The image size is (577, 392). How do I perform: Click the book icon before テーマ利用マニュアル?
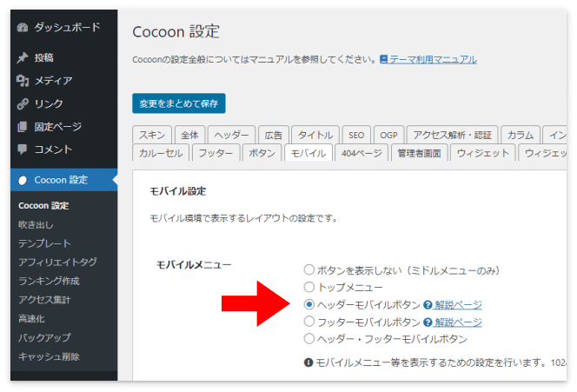click(384, 59)
